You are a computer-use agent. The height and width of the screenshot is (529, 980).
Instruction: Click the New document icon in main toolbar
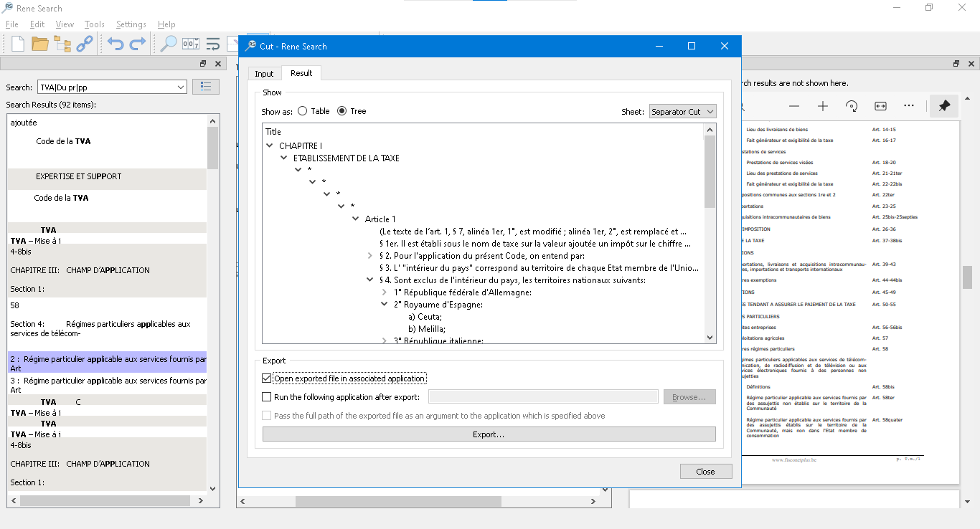[x=17, y=44]
